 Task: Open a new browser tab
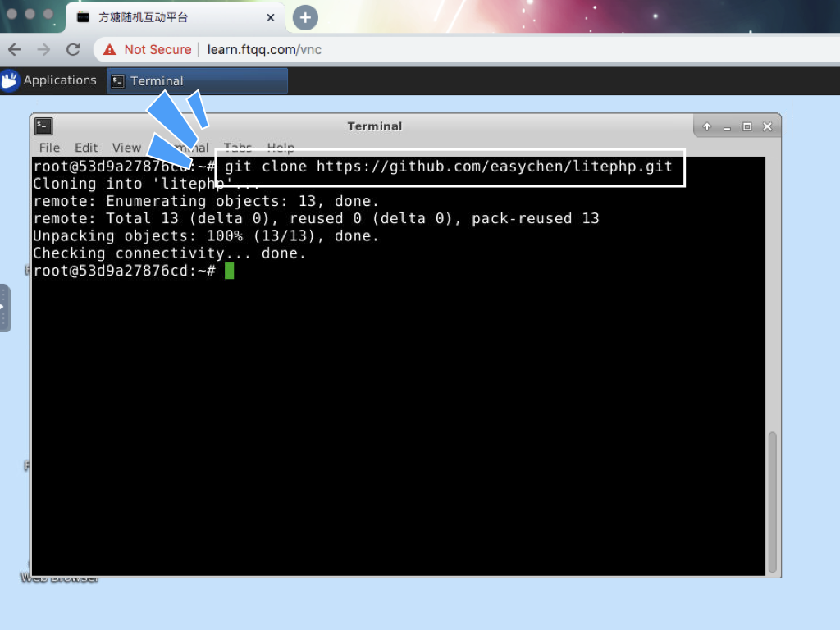pyautogui.click(x=305, y=18)
